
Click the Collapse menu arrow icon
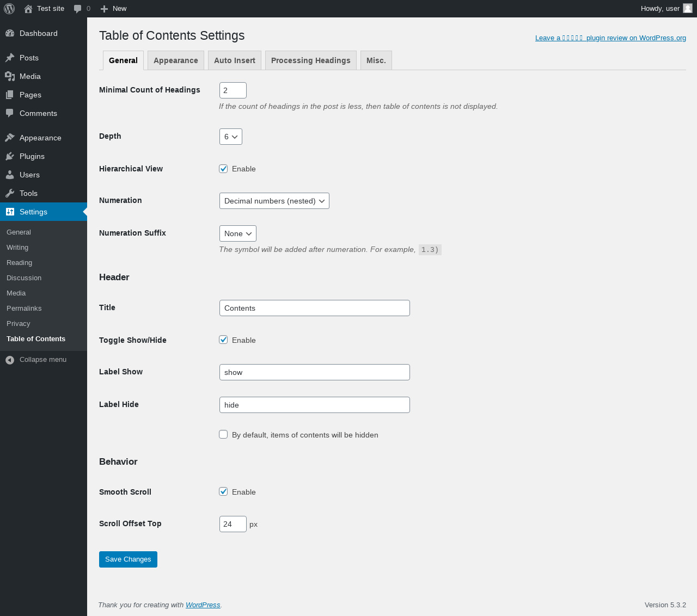tap(10, 360)
